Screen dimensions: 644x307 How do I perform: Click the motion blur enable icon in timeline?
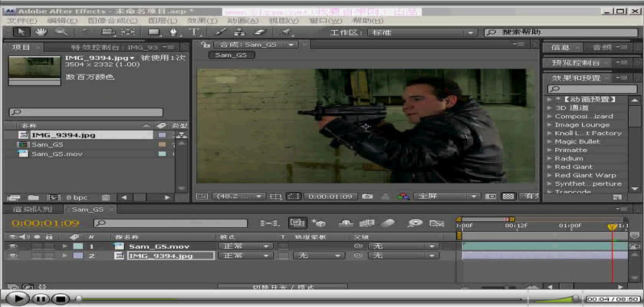387,223
